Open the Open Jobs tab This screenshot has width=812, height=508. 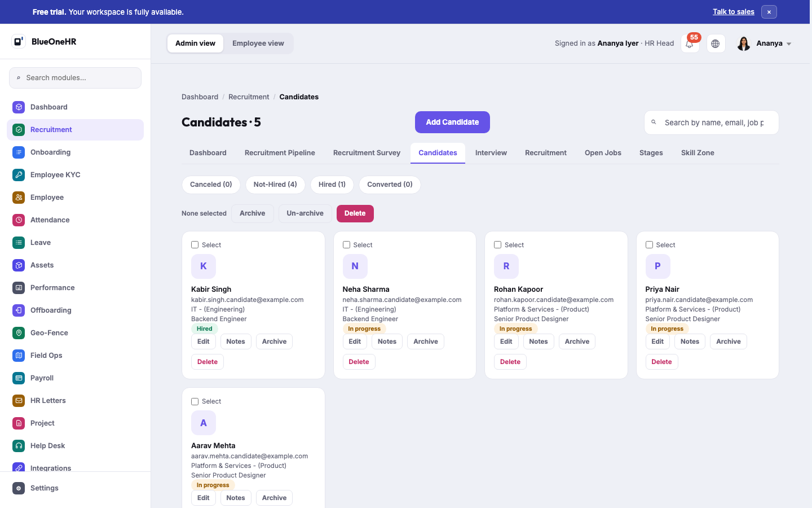tap(603, 153)
